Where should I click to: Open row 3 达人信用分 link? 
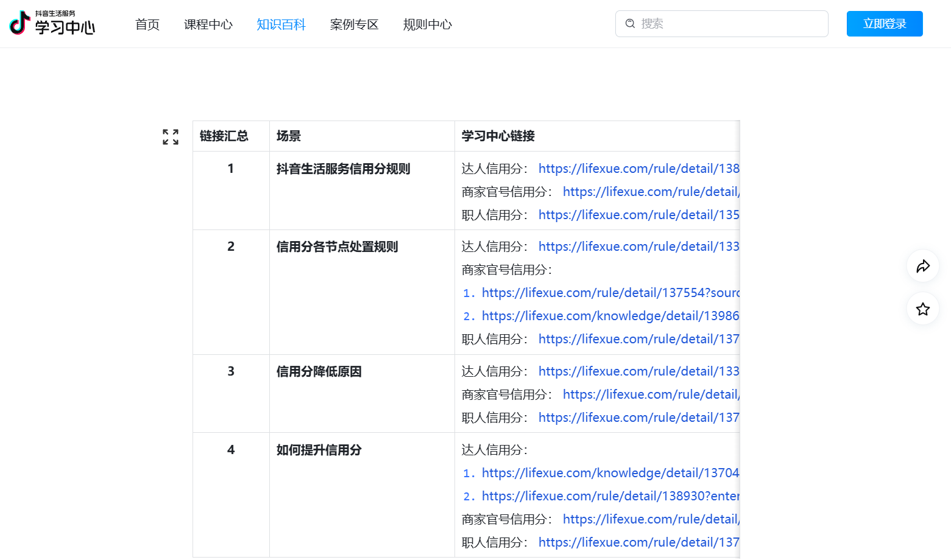tap(638, 371)
